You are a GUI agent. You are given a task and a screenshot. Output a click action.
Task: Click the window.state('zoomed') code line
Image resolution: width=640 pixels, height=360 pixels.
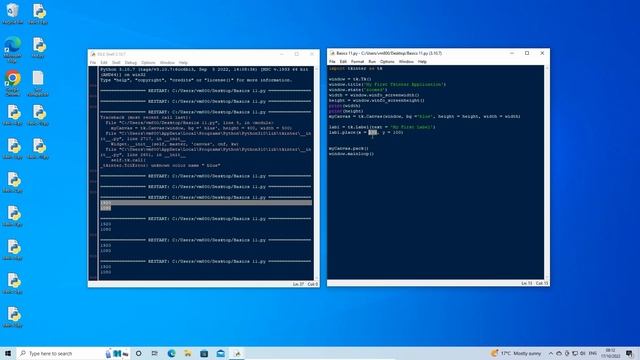[358, 90]
